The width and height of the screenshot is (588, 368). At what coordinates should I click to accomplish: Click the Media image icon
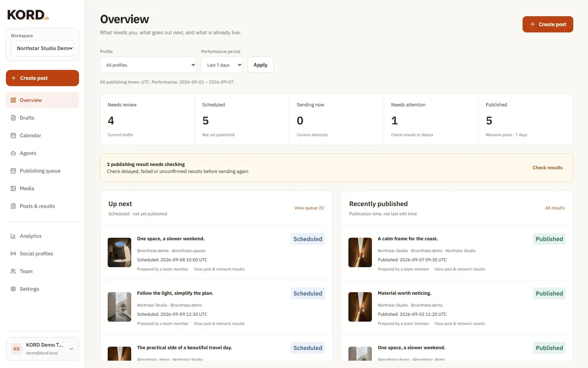click(x=13, y=188)
